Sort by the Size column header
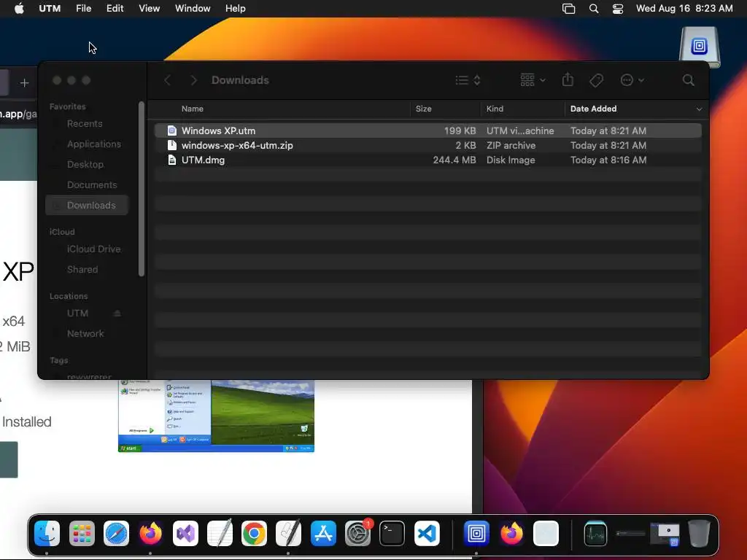 coord(424,109)
